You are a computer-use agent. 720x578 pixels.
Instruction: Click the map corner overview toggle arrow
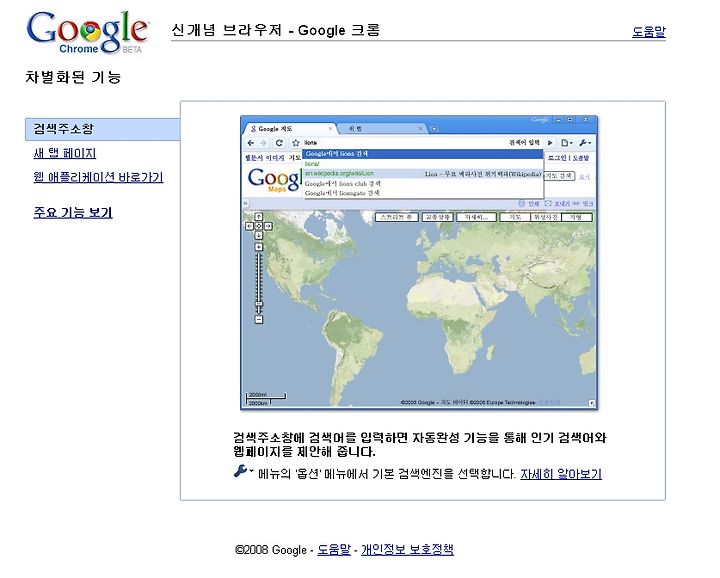(x=592, y=403)
